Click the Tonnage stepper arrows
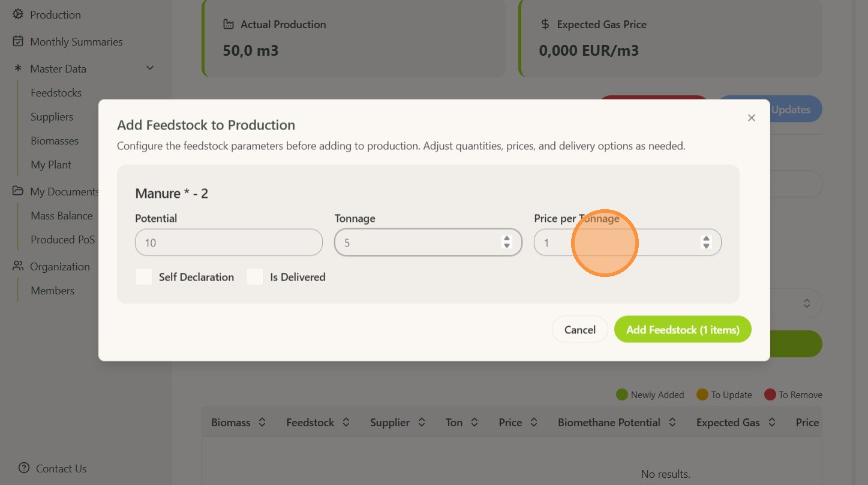The height and width of the screenshot is (485, 868). pyautogui.click(x=507, y=242)
